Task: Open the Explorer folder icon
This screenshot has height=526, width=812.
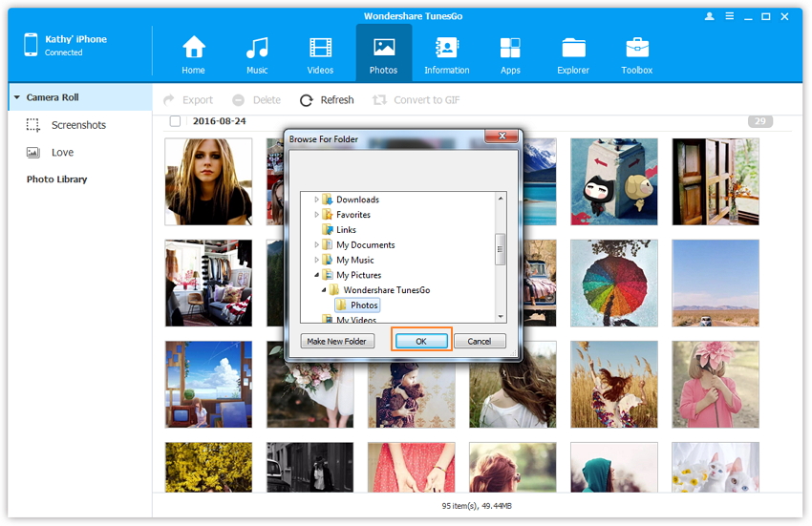Action: 573,48
